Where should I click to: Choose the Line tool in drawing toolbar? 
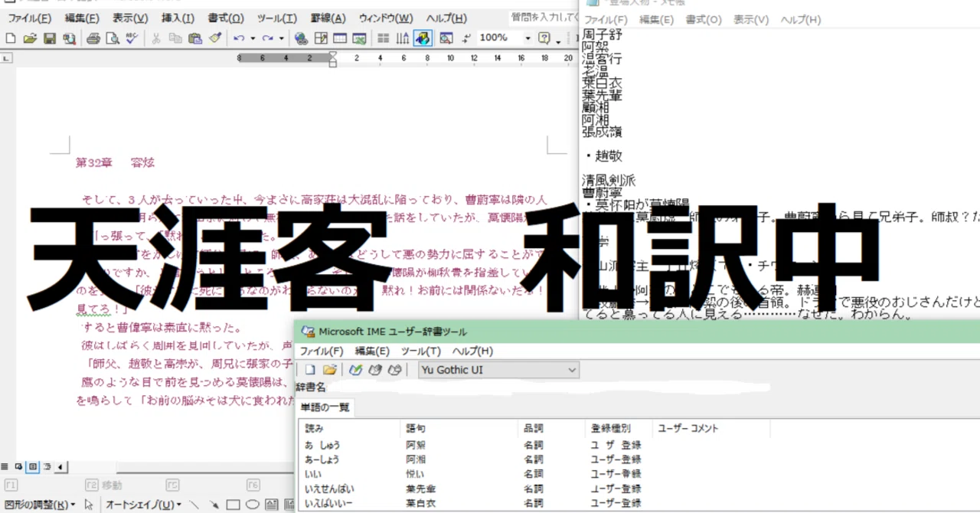pyautogui.click(x=194, y=505)
